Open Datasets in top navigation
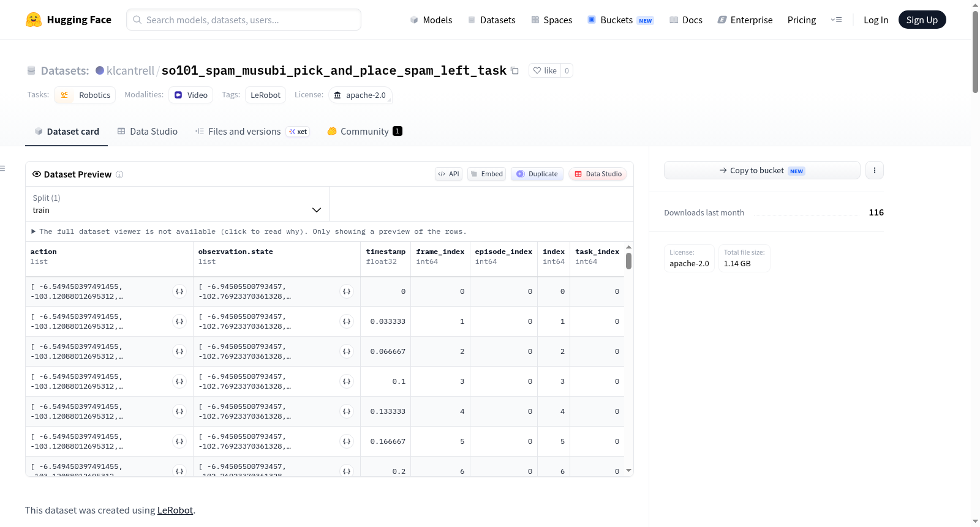The height and width of the screenshot is (527, 980). [x=491, y=20]
